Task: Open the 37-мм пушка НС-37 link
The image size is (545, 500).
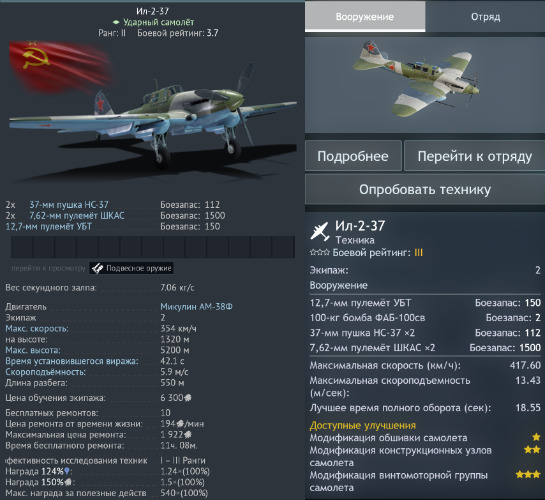Action: (69, 205)
